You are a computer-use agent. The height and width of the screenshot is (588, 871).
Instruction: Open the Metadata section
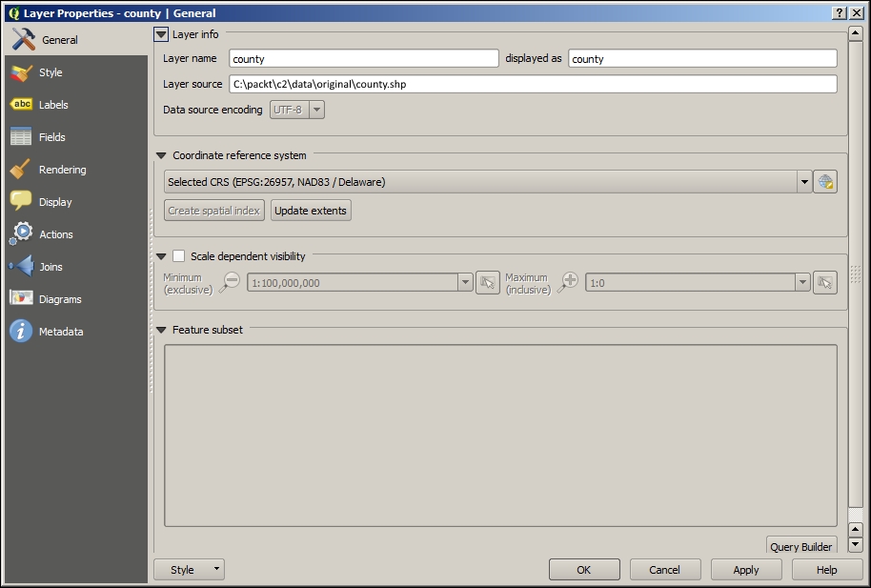point(57,331)
